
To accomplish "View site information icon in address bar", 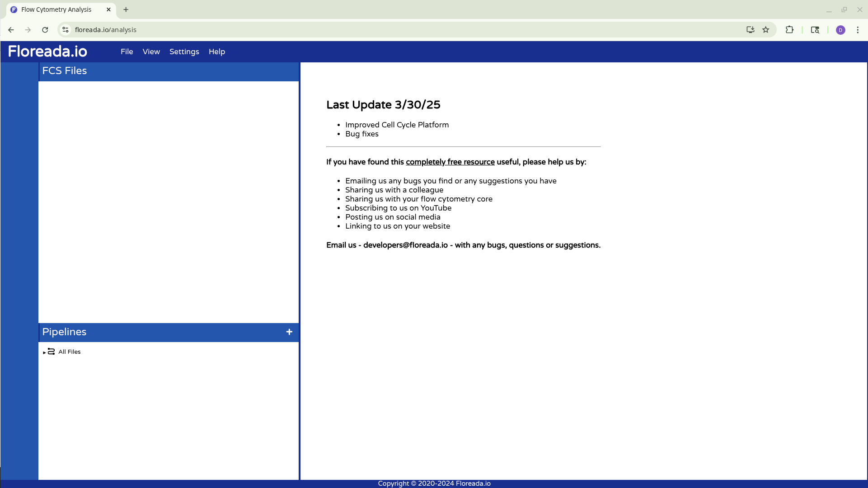I will [x=66, y=30].
